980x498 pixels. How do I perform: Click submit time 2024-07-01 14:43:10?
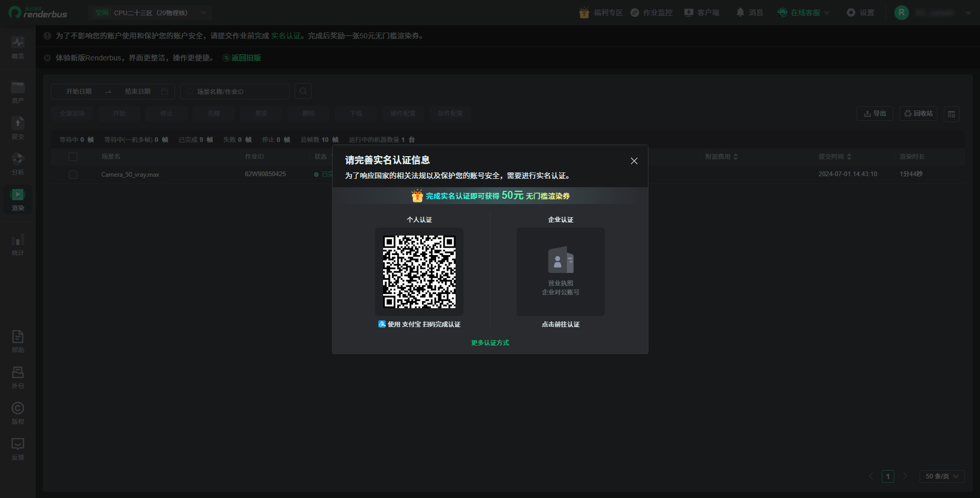click(x=848, y=174)
